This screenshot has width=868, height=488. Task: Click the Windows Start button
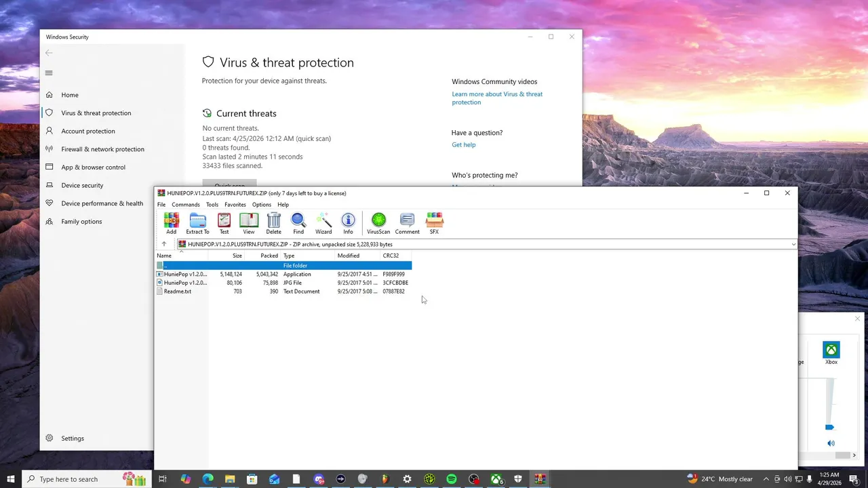coord(11,479)
